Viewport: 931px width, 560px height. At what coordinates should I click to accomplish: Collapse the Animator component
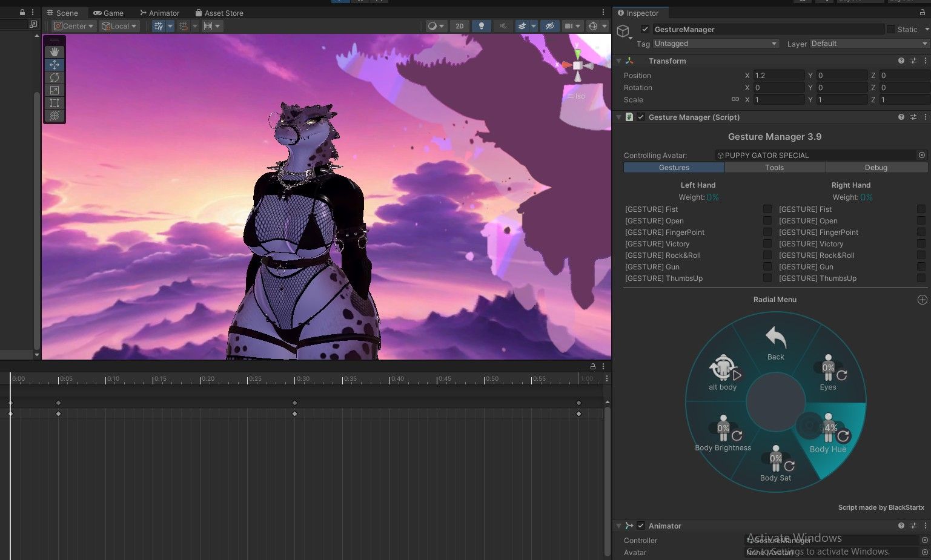click(x=618, y=526)
